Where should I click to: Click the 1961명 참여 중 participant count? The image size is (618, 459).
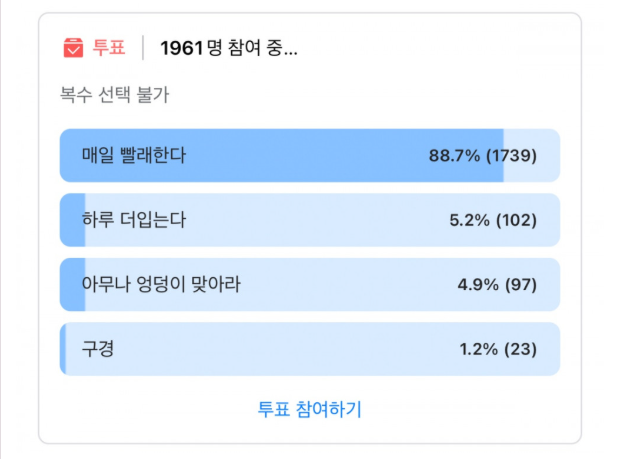pyautogui.click(x=228, y=48)
